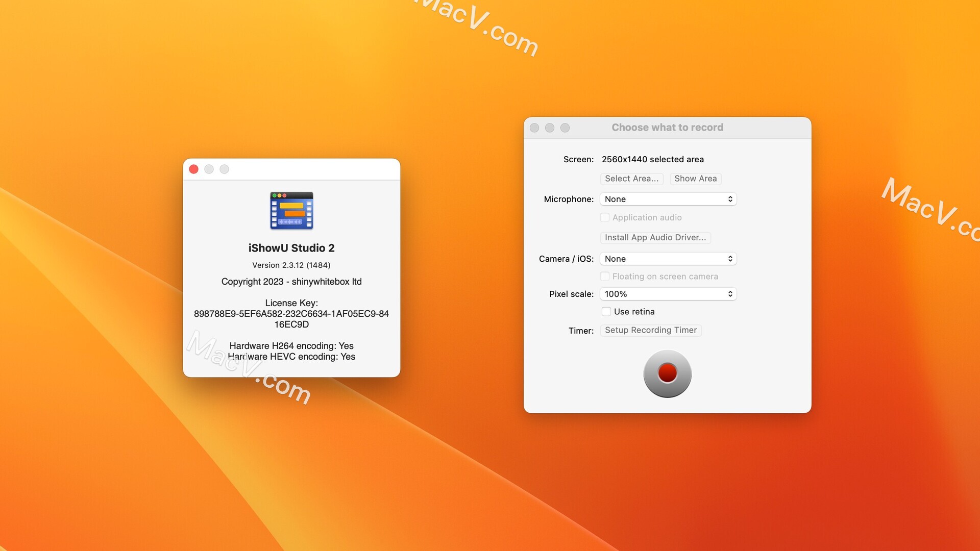Close the iShowU Studio 2 about window
This screenshot has height=551, width=980.
pyautogui.click(x=193, y=169)
